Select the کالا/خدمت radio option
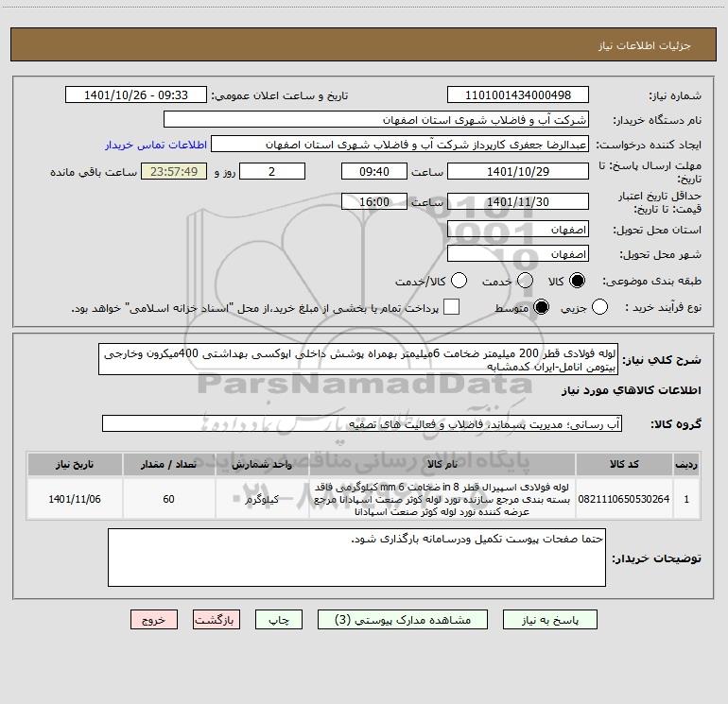The width and height of the screenshot is (728, 704). [459, 281]
